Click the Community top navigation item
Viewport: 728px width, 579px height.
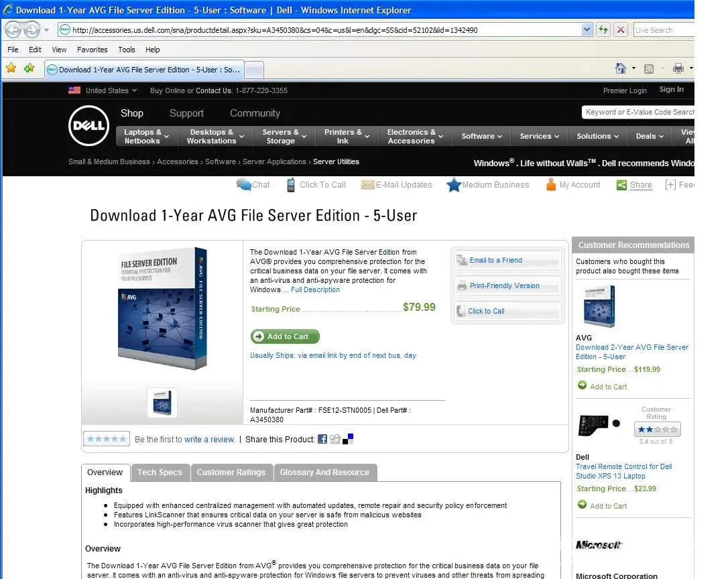pos(255,113)
